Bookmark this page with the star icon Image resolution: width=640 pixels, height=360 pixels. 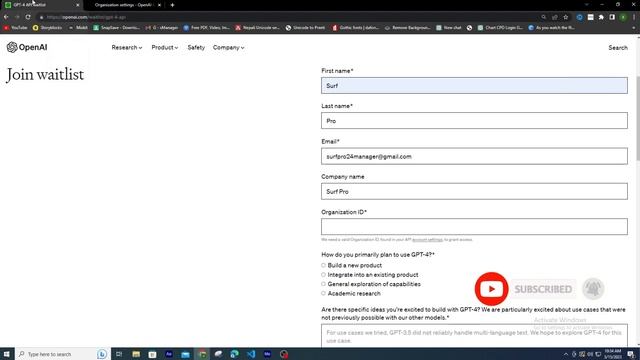coord(566,17)
